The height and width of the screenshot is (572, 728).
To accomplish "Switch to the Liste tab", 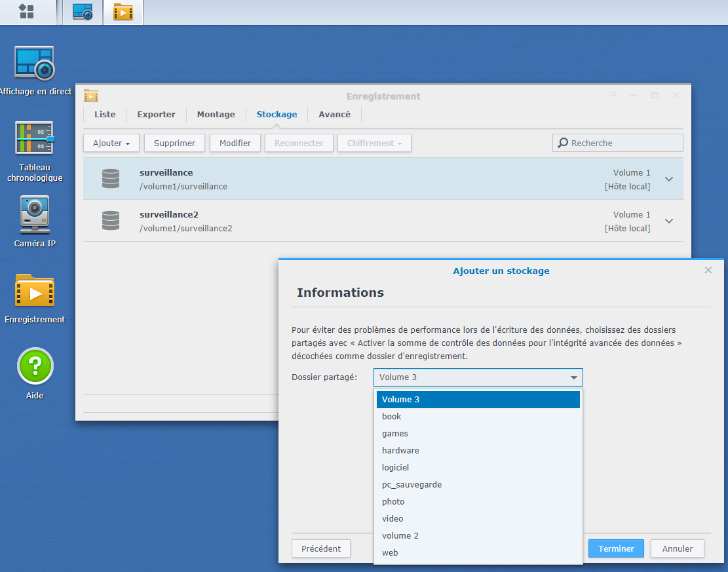I will pos(105,114).
